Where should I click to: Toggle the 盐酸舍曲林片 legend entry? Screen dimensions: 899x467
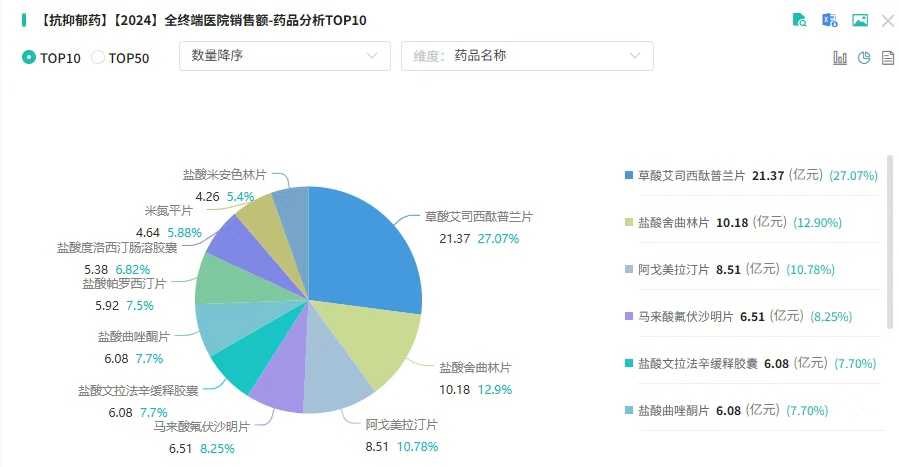733,222
